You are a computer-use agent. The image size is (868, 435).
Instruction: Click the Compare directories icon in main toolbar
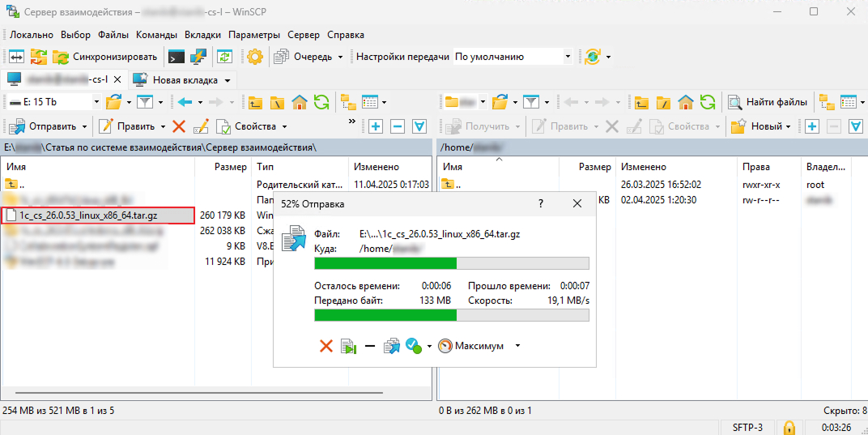point(17,57)
